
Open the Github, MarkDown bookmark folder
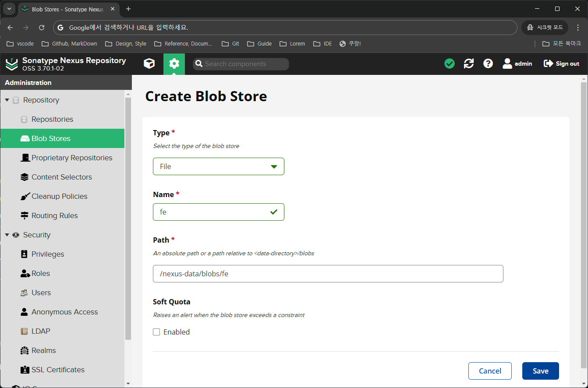pyautogui.click(x=69, y=43)
